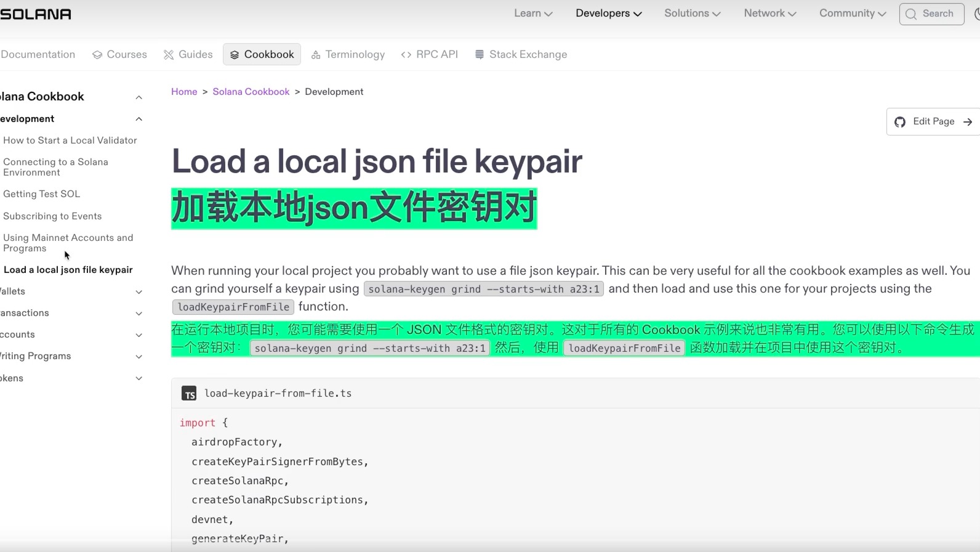The image size is (980, 552).
Task: Open How to Start a Local Validator
Action: (70, 140)
